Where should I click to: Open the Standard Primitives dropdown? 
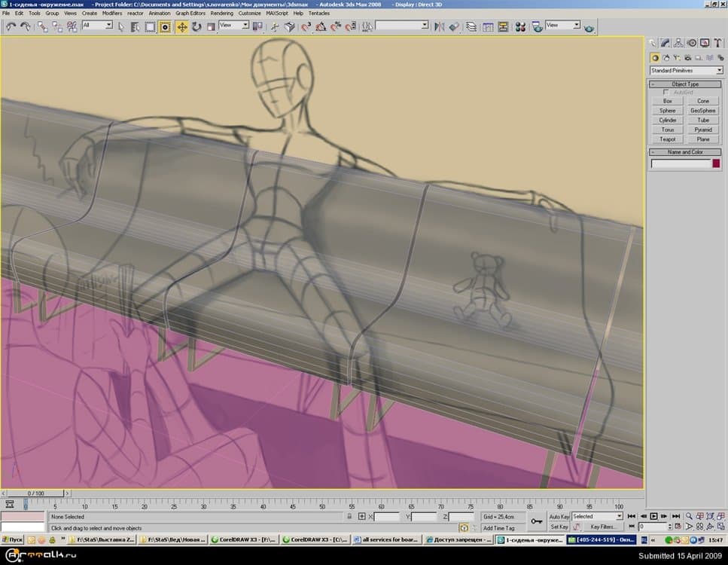click(x=686, y=71)
